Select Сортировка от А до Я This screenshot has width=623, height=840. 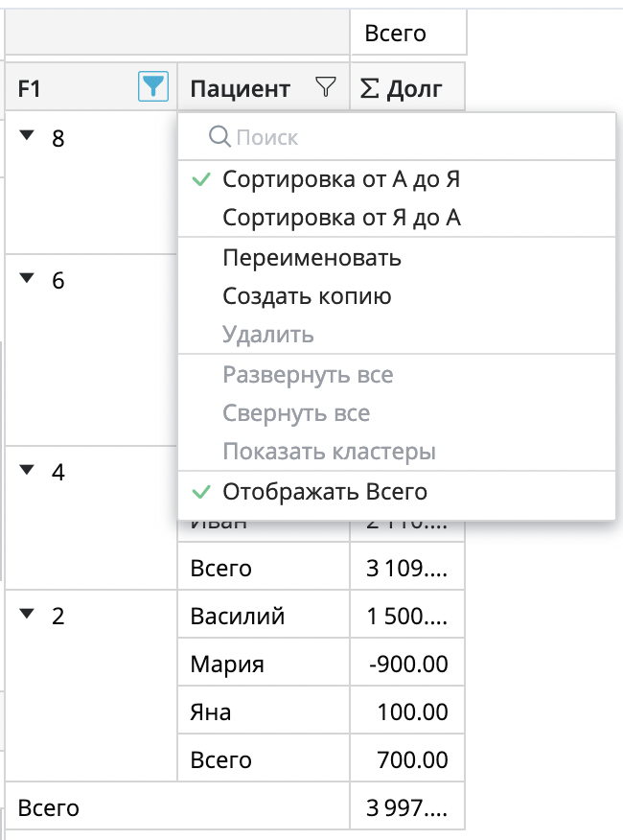(x=341, y=178)
